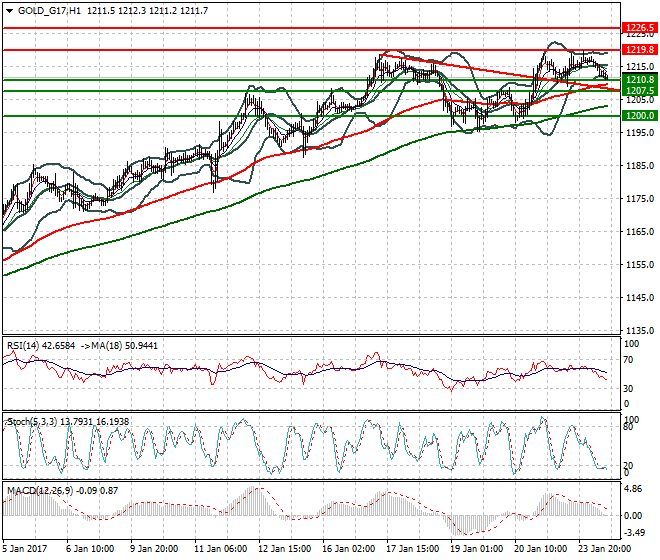Open the chart menu triangle beside GOLD_G17
Screen dimensions: 660x560
coord(9,11)
